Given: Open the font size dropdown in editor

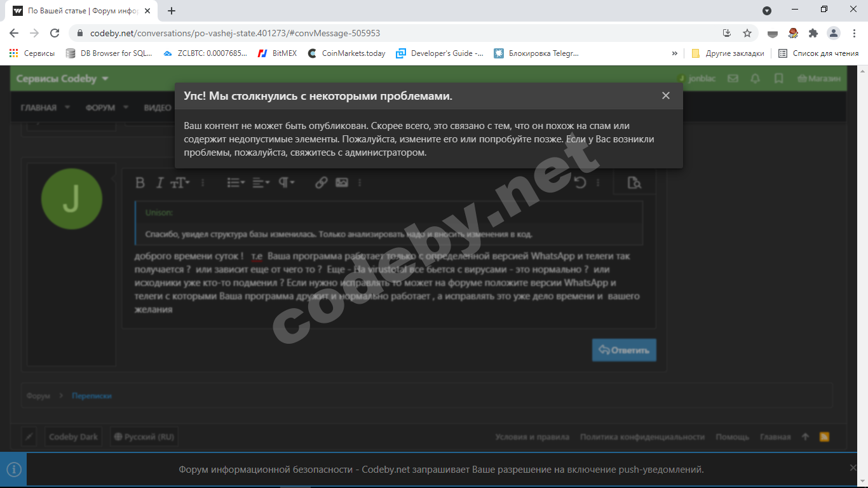Looking at the screenshot, I should (x=180, y=183).
